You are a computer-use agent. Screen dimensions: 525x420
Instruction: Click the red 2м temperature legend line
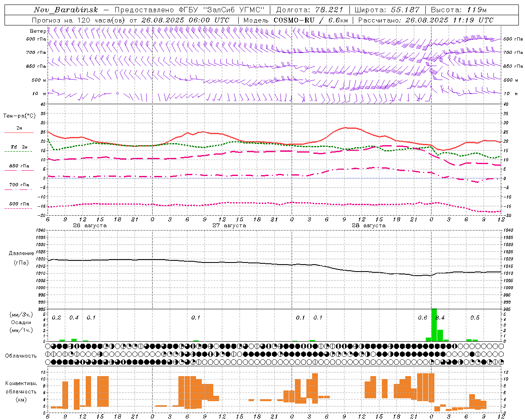click(19, 132)
